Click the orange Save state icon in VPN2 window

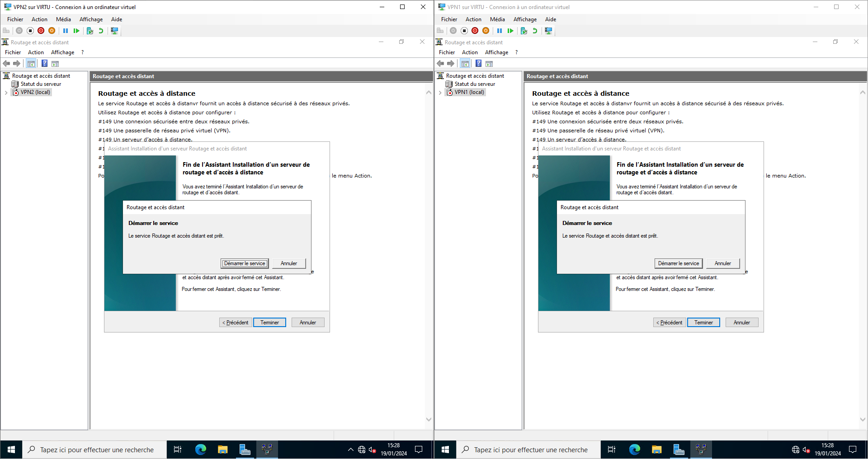coord(52,31)
